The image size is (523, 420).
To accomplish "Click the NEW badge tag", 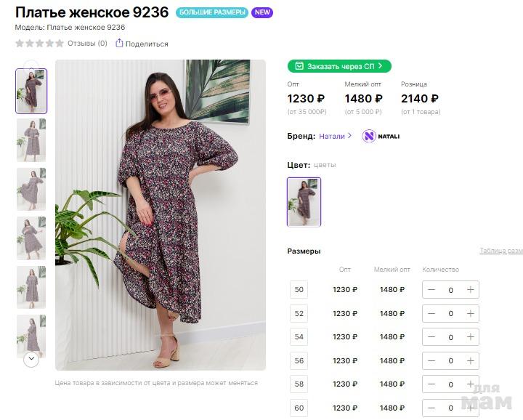I will coord(262,13).
